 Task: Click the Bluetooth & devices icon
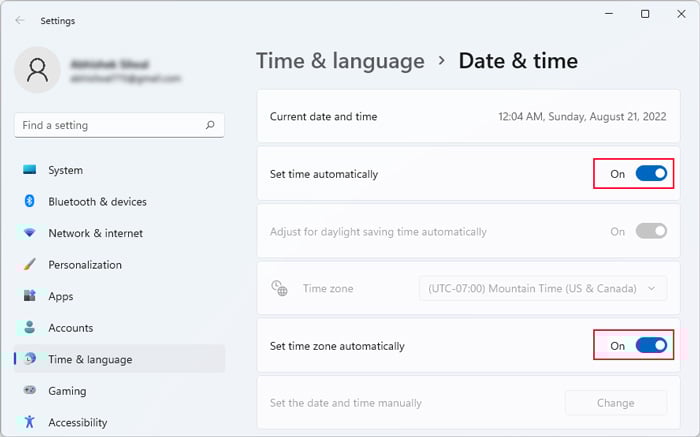[x=29, y=201]
